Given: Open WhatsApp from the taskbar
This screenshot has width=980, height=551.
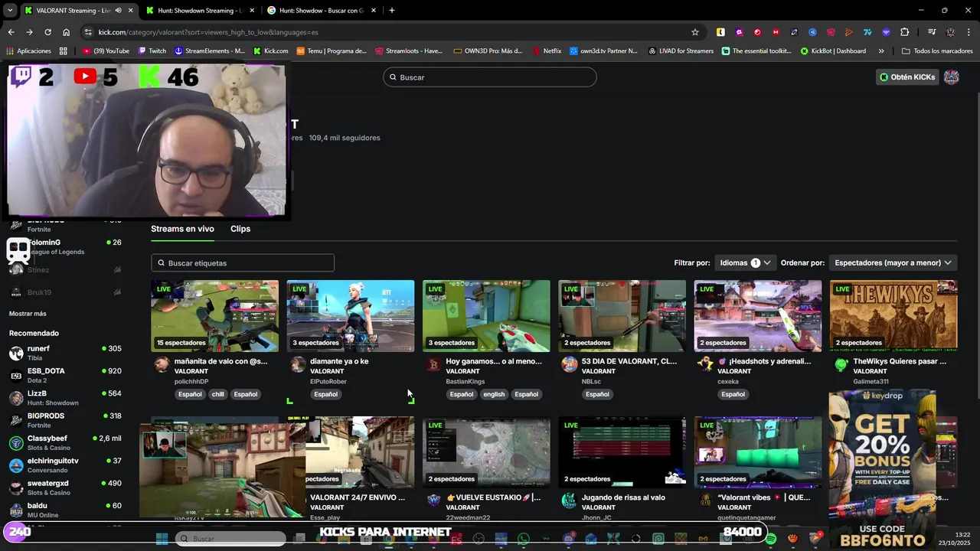Looking at the screenshot, I should [524, 539].
